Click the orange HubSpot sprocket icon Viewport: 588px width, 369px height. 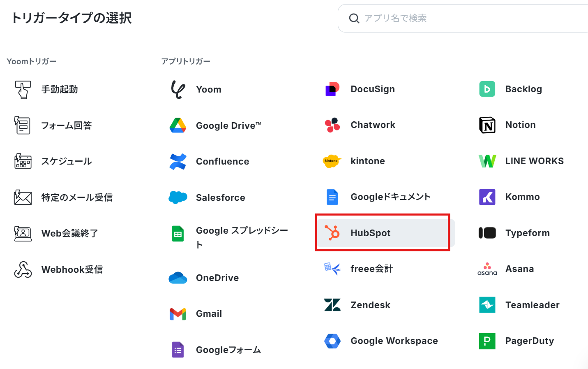point(332,233)
